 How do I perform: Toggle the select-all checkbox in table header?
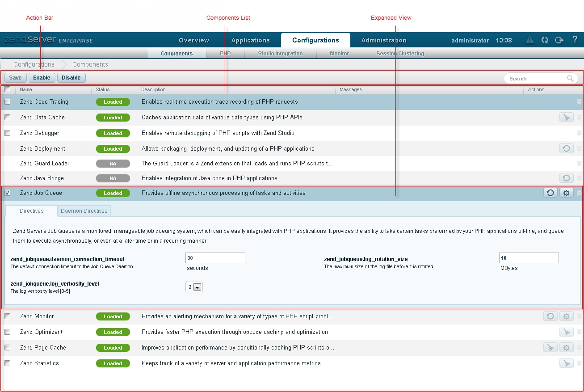tap(8, 89)
